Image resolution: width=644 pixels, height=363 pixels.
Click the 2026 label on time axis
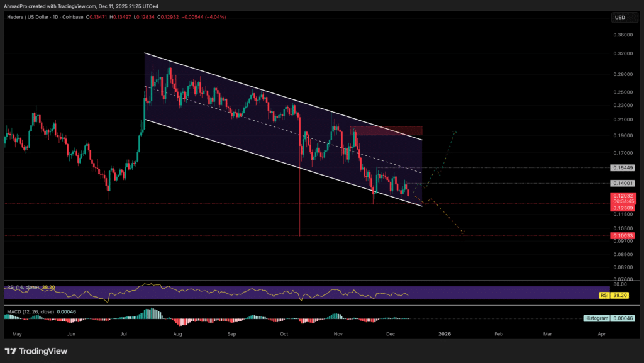444,333
